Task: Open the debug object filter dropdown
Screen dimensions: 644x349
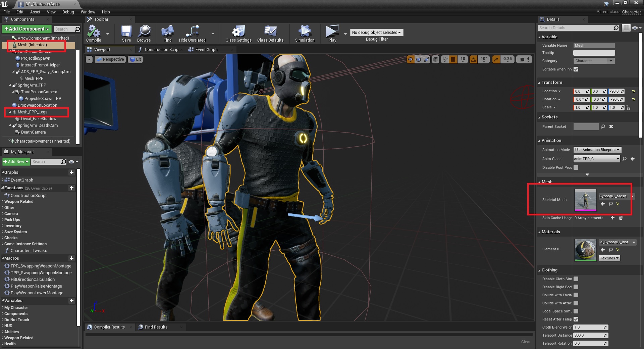Action: (x=376, y=33)
